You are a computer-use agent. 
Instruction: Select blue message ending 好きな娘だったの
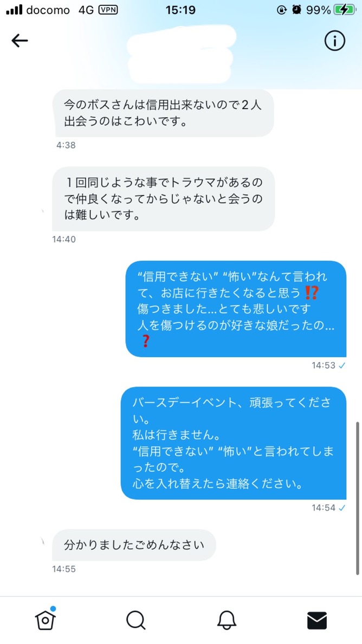pyautogui.click(x=236, y=309)
